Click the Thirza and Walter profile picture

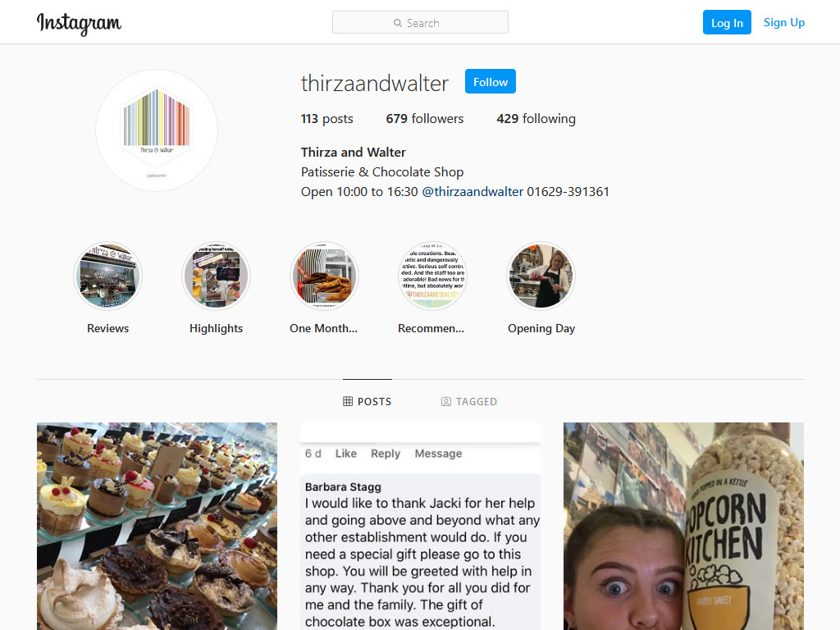click(157, 130)
